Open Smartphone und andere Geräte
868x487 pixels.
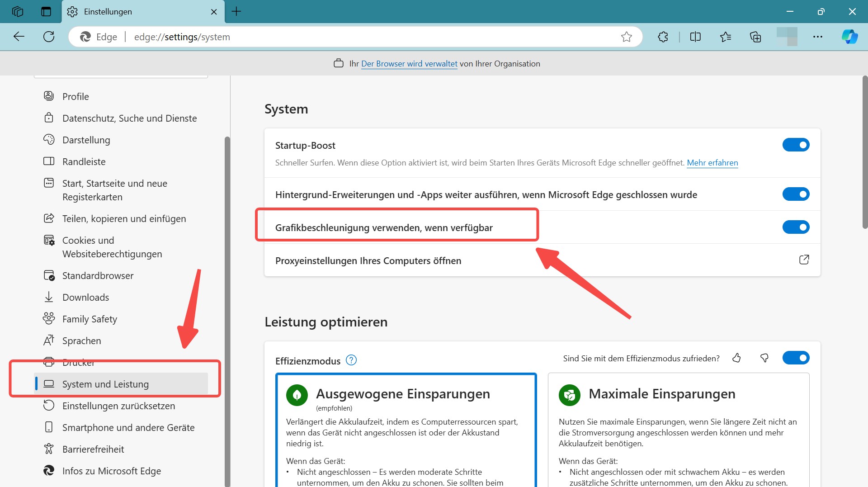click(121, 427)
